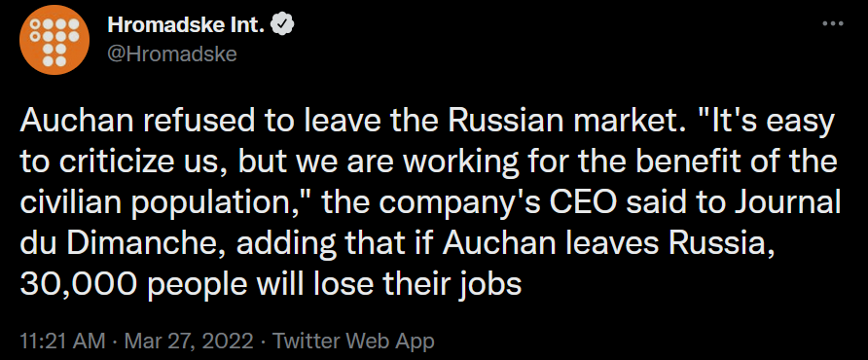The image size is (868, 360).
Task: Open the Twitter Web App source link
Action: tap(354, 341)
